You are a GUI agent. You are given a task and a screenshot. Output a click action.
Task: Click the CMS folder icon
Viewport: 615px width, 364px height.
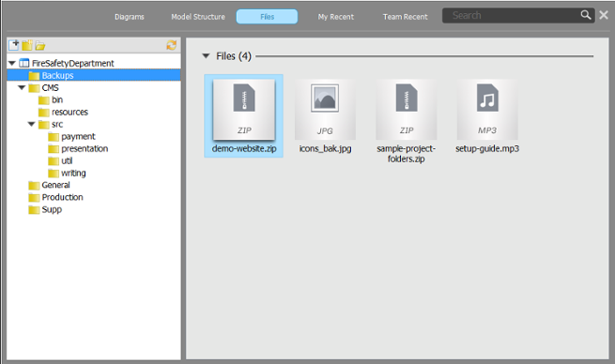34,88
